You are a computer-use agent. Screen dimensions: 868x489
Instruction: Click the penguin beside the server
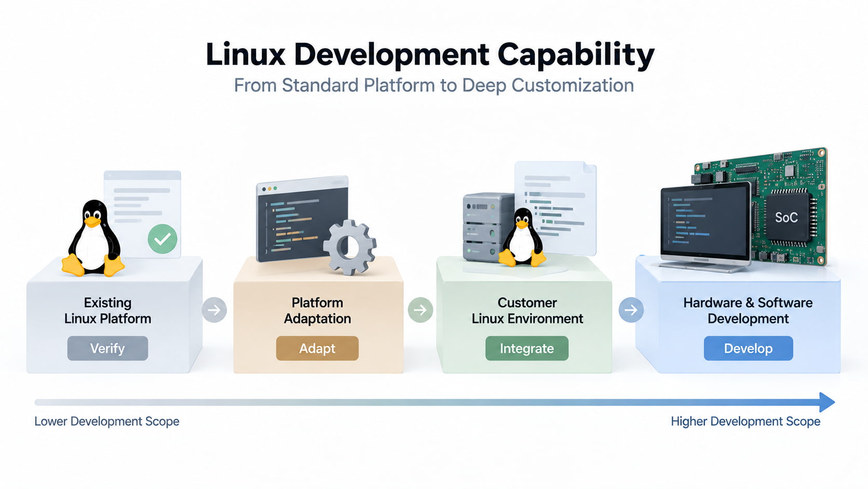tap(522, 237)
